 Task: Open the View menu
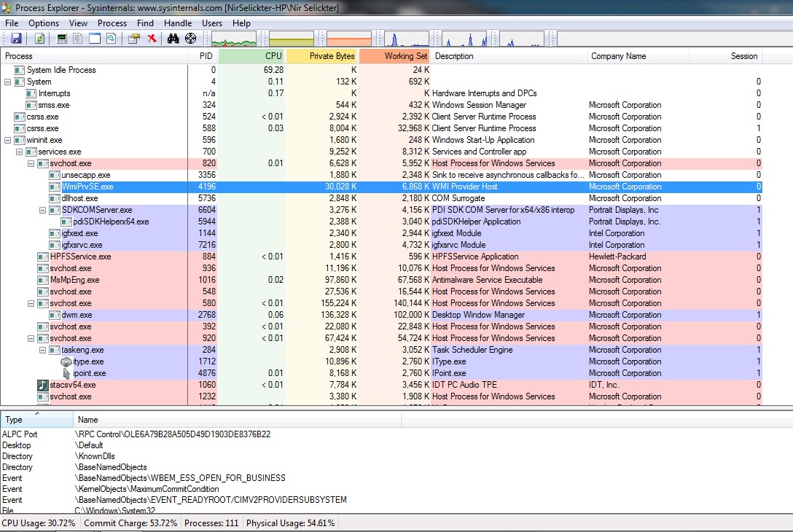79,23
